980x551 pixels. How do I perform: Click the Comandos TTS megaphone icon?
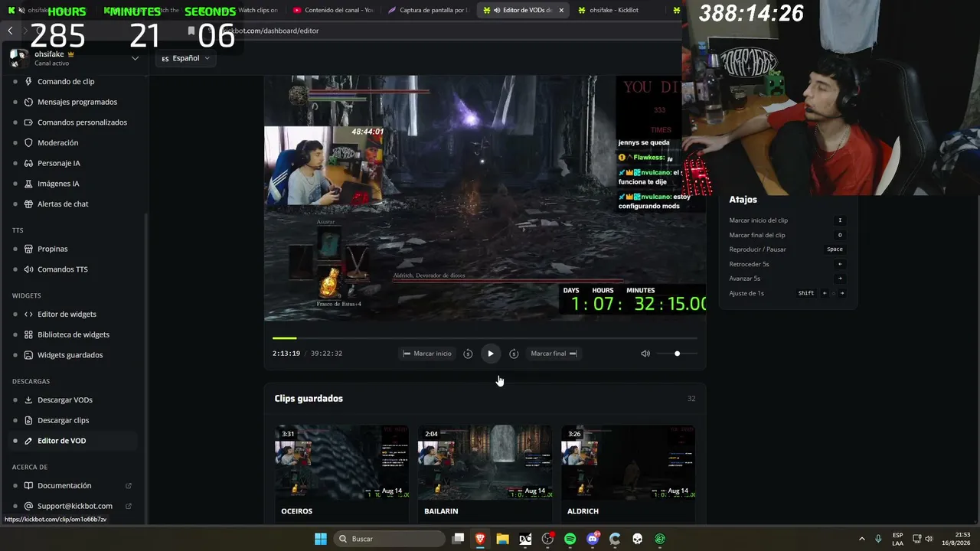point(28,269)
